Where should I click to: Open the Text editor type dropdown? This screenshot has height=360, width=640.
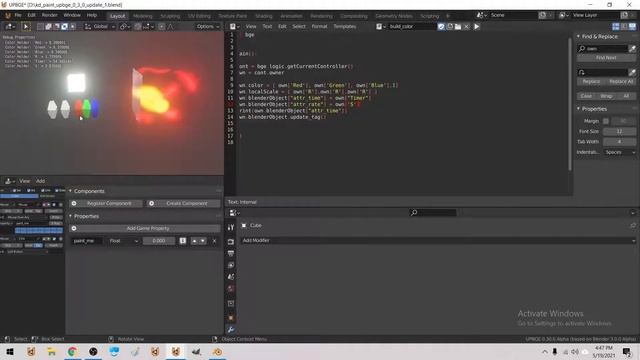[234, 27]
